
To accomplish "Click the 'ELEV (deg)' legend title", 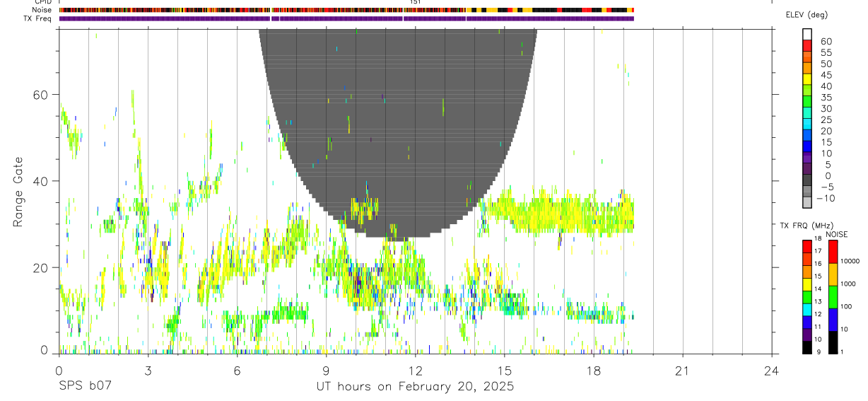I will click(x=807, y=15).
